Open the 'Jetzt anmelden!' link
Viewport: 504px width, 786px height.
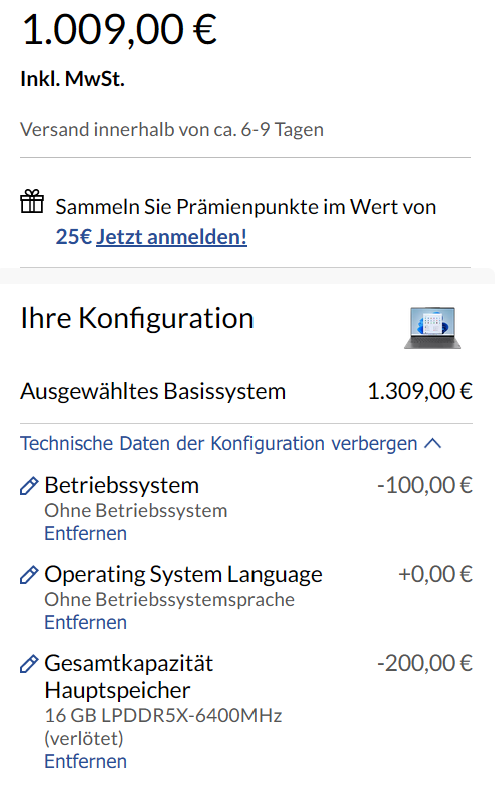pos(172,237)
